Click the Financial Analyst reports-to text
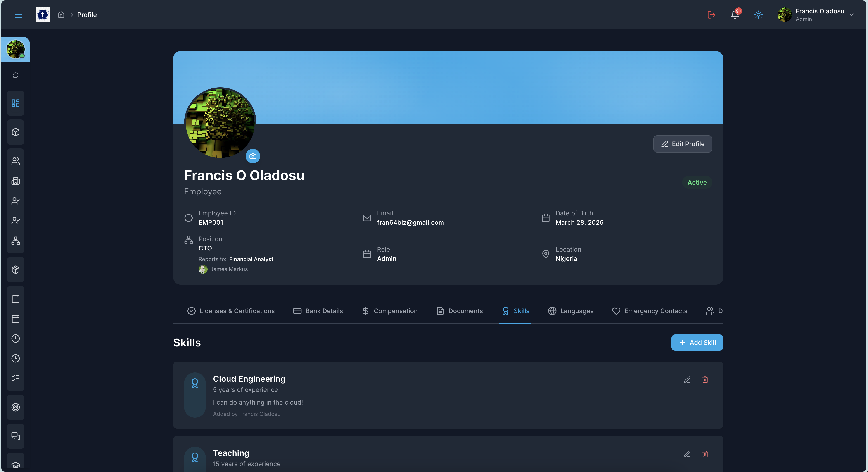The image size is (868, 472). click(251, 259)
